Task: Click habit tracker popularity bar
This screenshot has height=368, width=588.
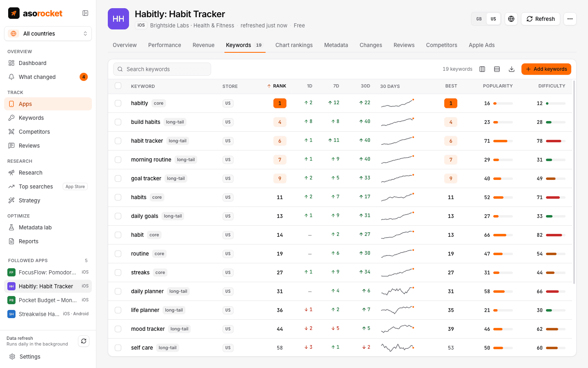Action: coord(503,141)
